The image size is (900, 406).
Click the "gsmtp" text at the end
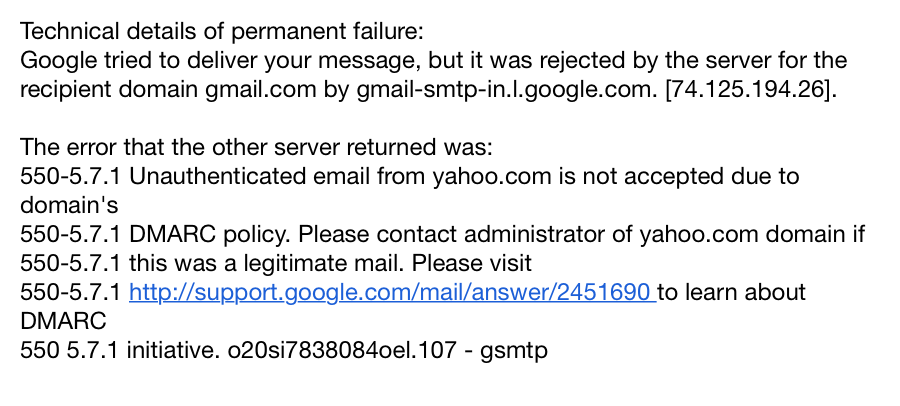[x=515, y=352]
